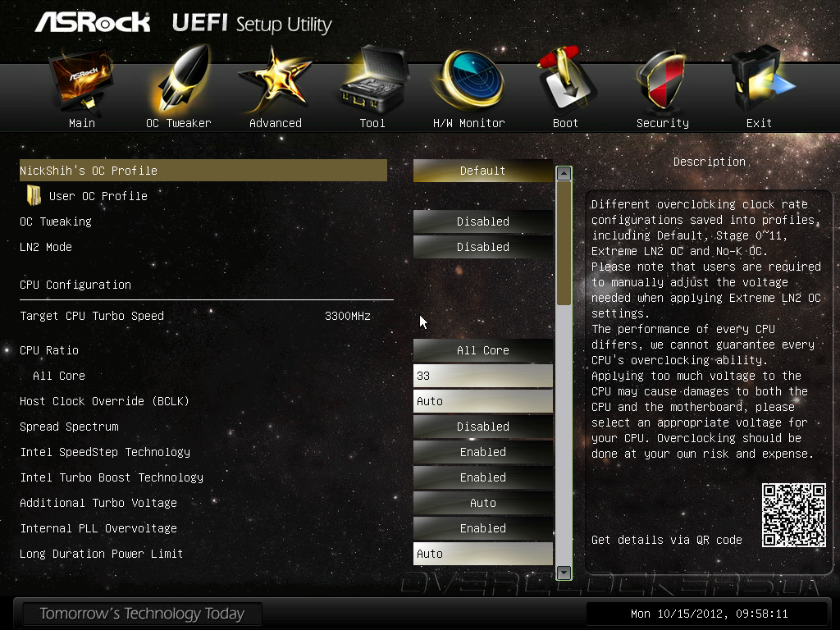840x630 pixels.
Task: Click the All Core ratio field showing 33
Action: coord(482,376)
